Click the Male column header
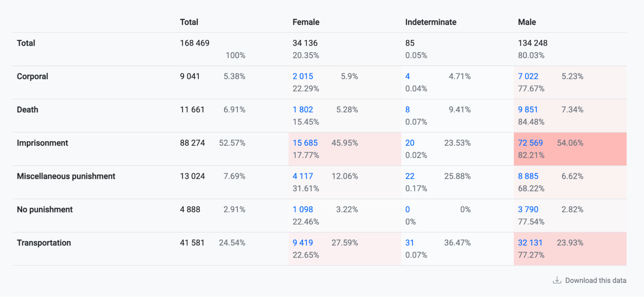 click(527, 22)
